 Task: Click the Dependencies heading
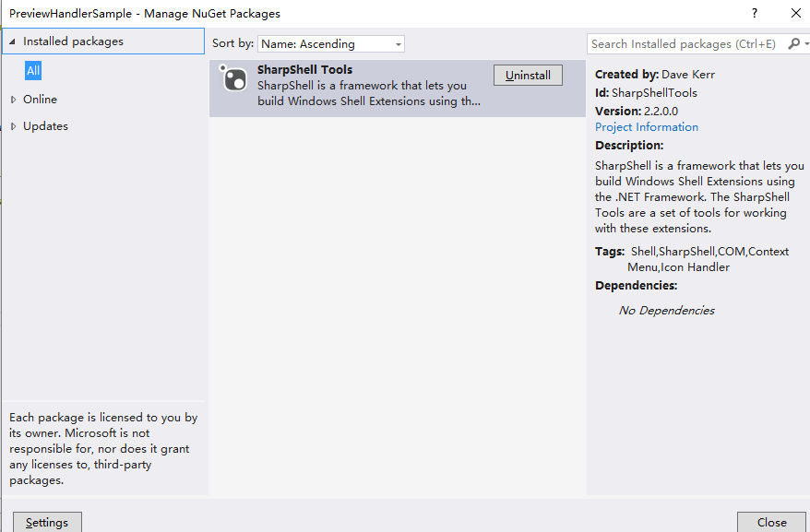click(x=636, y=285)
